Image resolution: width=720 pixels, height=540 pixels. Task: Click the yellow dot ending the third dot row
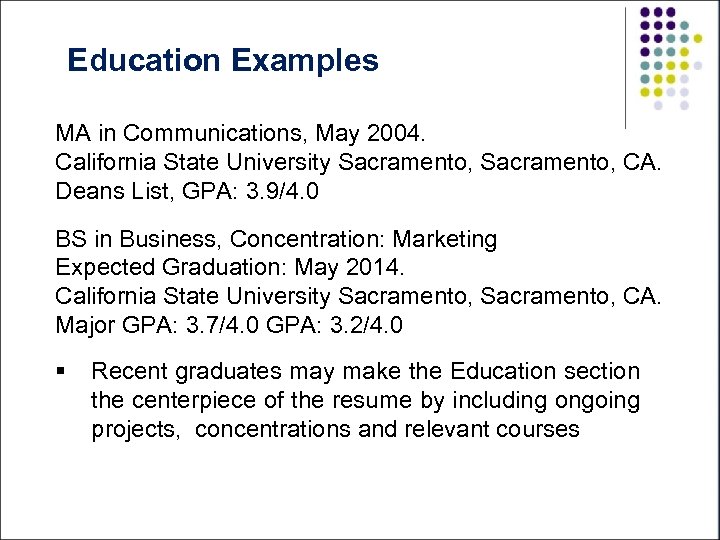pyautogui.click(x=698, y=38)
